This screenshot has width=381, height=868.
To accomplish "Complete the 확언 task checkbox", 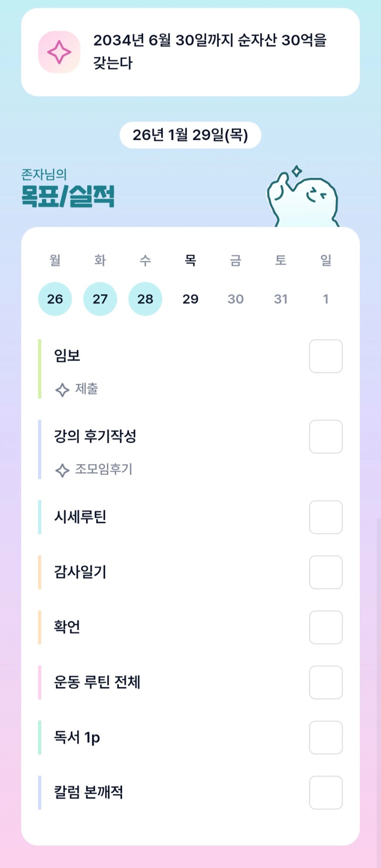I will pos(325,627).
